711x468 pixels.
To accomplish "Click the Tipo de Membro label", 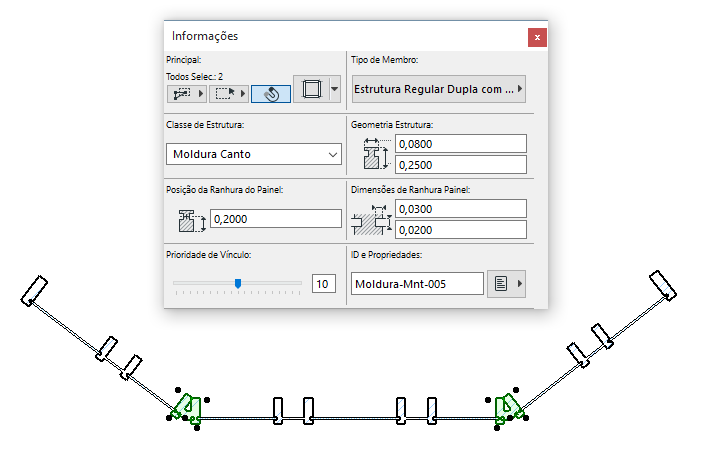I will point(385,59).
